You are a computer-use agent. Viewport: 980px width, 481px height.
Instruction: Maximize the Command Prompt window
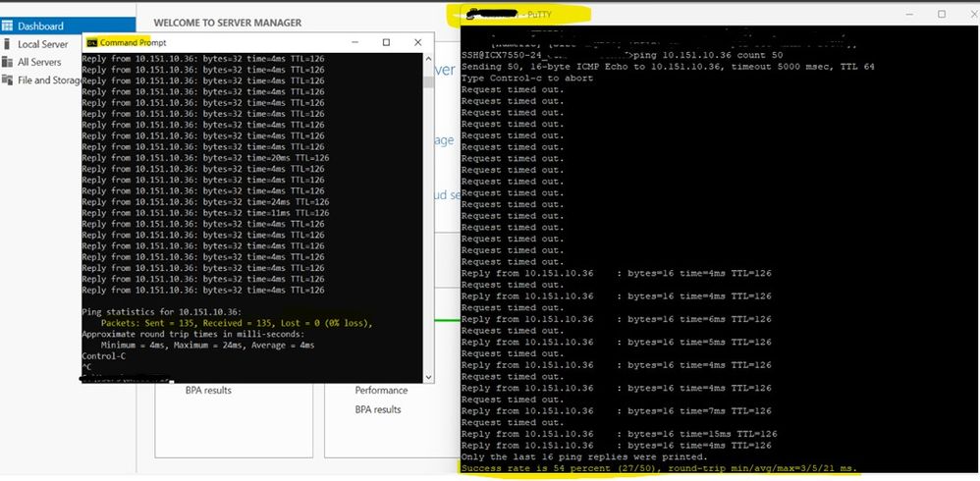(386, 42)
